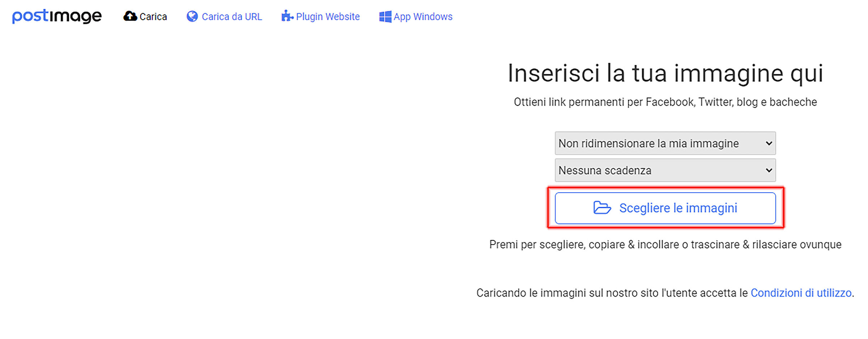Screen dimensions: 868x339
Task: Click the puzzle piece Plugin Website icon
Action: (287, 16)
